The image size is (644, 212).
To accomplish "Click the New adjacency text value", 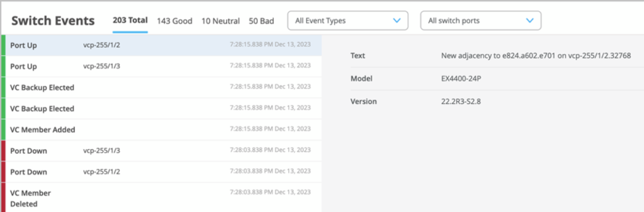I will point(536,55).
